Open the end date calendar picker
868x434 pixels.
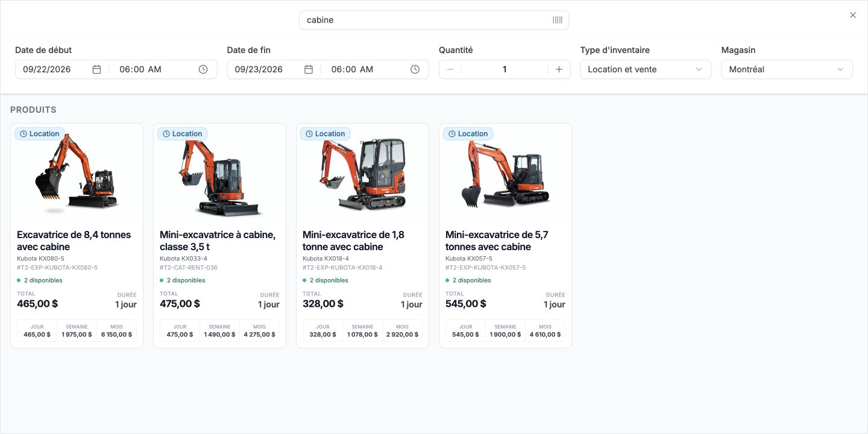coord(309,69)
